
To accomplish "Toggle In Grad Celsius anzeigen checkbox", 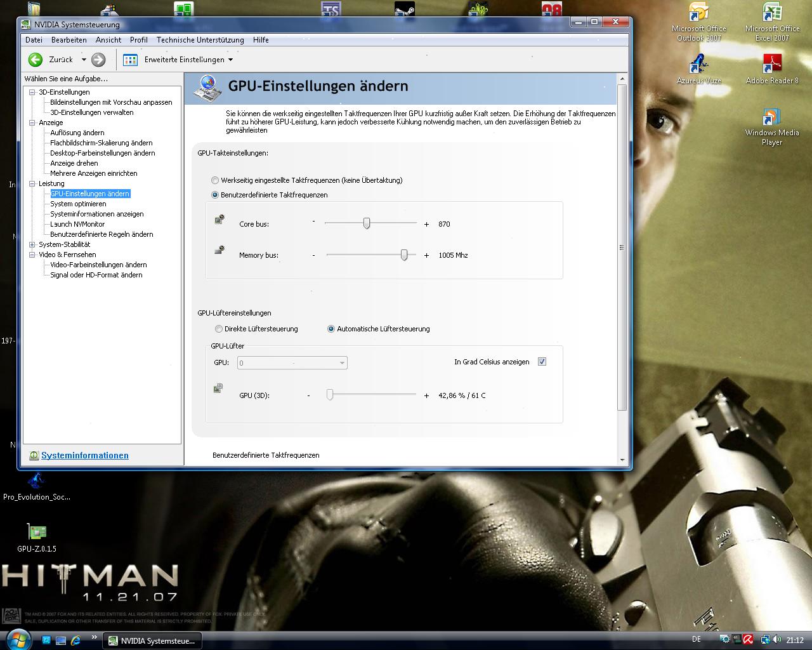I will coord(542,362).
